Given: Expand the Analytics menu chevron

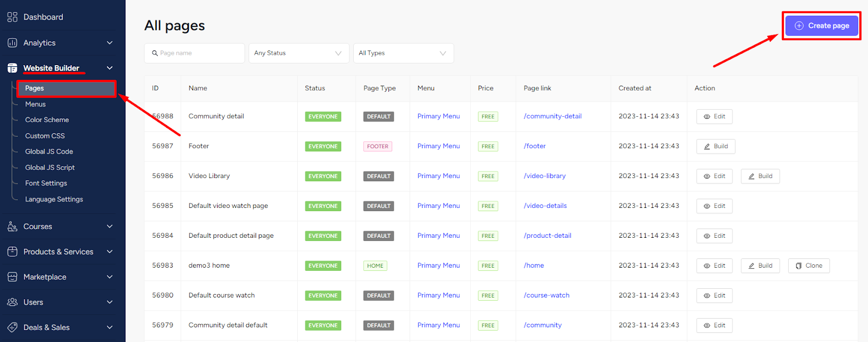Looking at the screenshot, I should (x=110, y=42).
